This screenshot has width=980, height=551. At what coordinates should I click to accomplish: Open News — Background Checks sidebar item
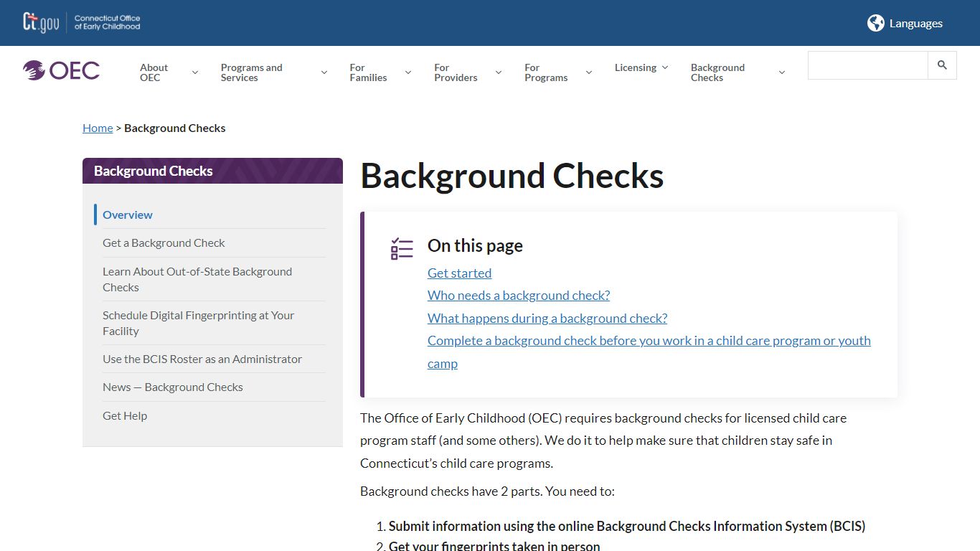click(173, 387)
